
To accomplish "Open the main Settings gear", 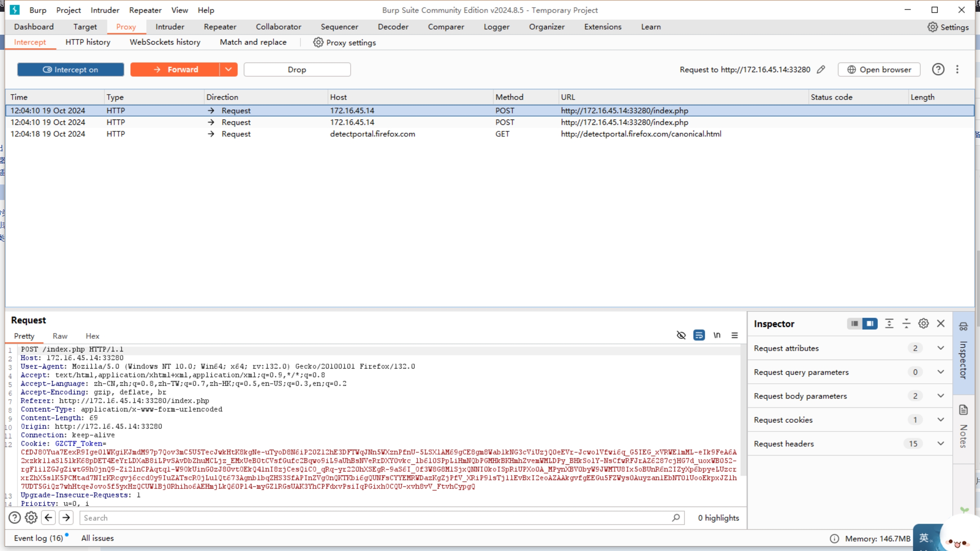I will [x=933, y=27].
